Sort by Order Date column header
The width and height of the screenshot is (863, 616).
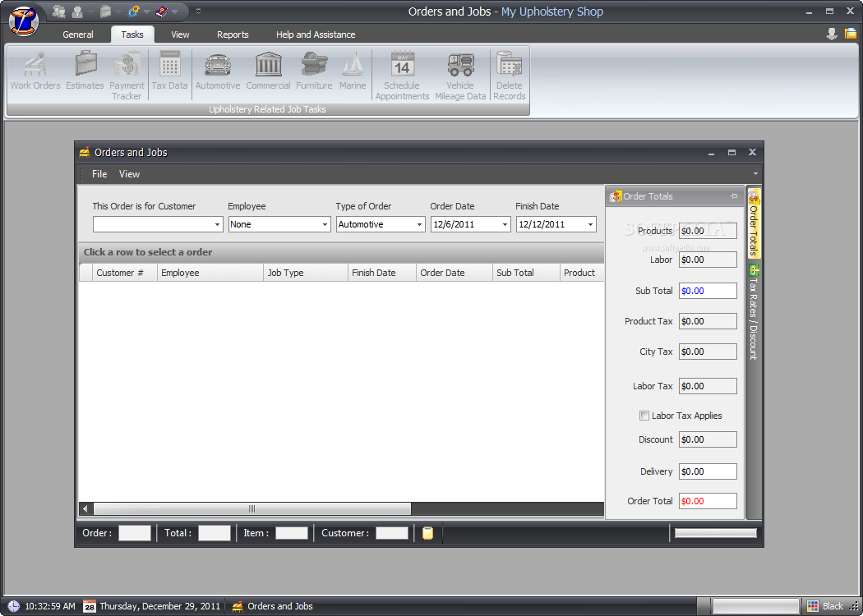pos(454,273)
